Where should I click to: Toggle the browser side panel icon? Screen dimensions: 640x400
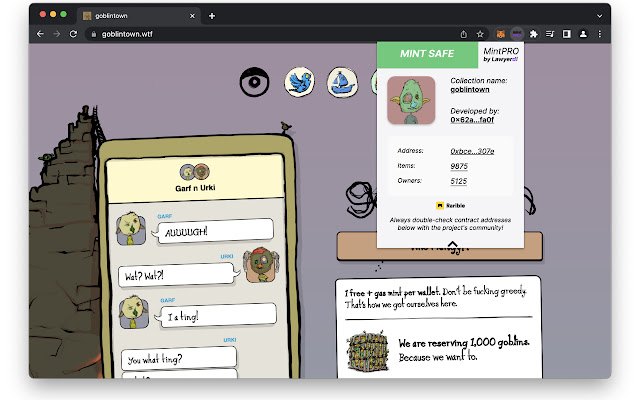tap(567, 34)
